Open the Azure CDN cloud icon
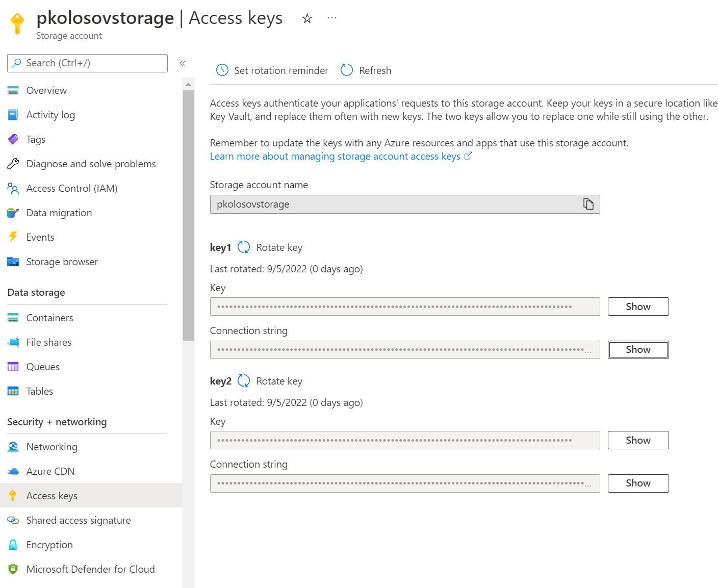This screenshot has height=588, width=718. click(x=13, y=471)
